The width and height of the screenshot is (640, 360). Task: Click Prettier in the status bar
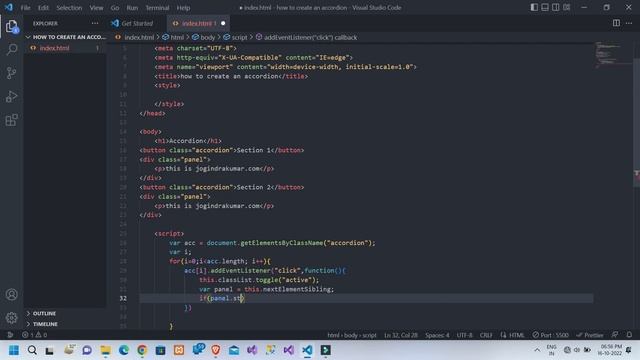pos(590,335)
